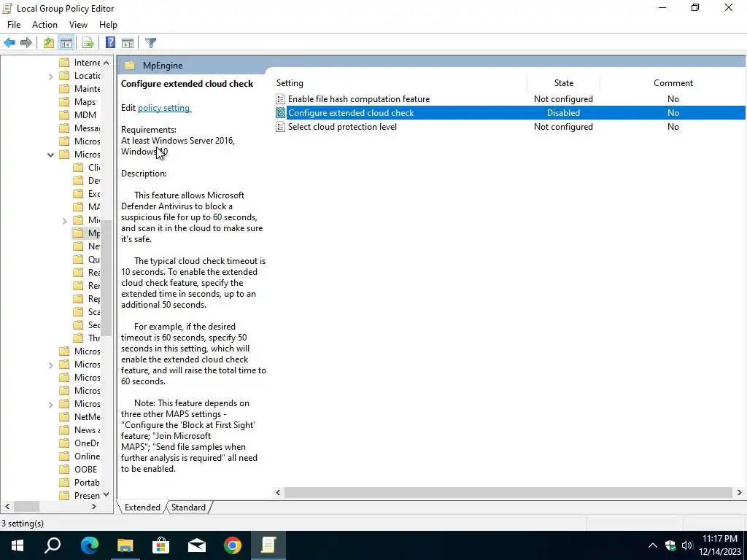Click the Configure extended cloud check policy icon
The width and height of the screenshot is (747, 560).
pyautogui.click(x=281, y=113)
